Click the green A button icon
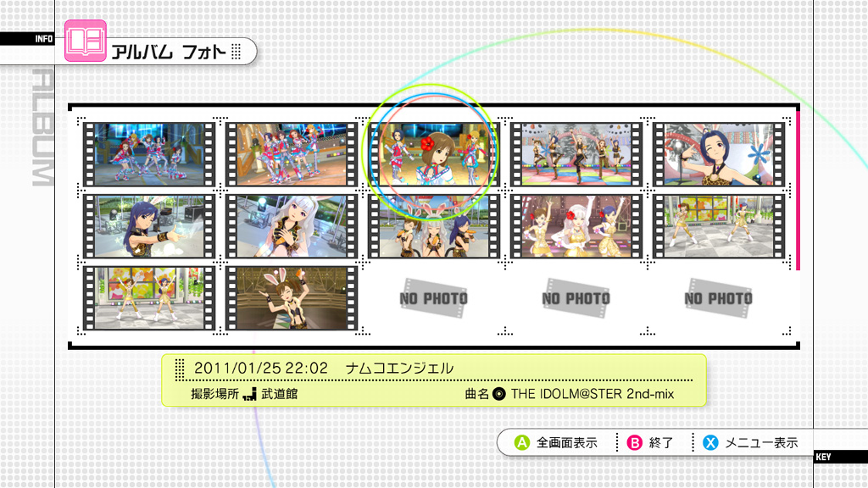Viewport: 868px width, 488px height. 522,442
